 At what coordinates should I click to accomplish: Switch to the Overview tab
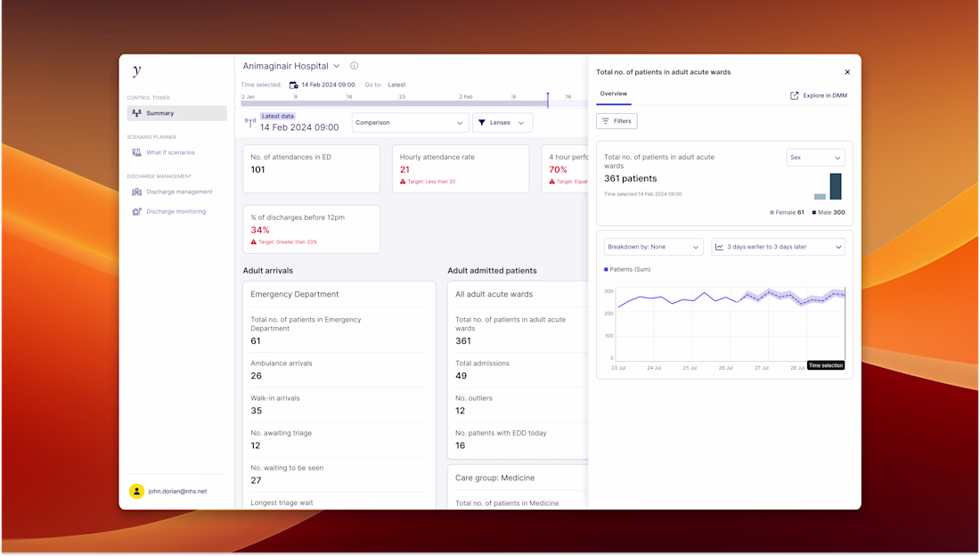(614, 94)
